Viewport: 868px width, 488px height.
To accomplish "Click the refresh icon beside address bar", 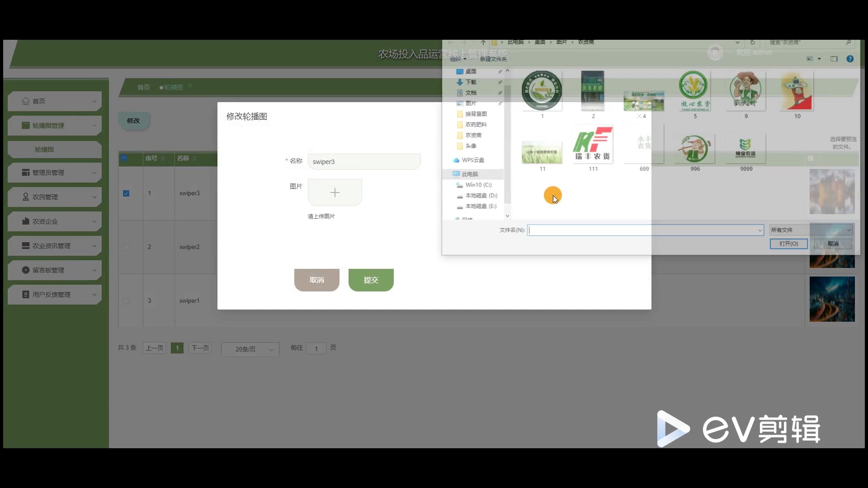I will 753,42.
